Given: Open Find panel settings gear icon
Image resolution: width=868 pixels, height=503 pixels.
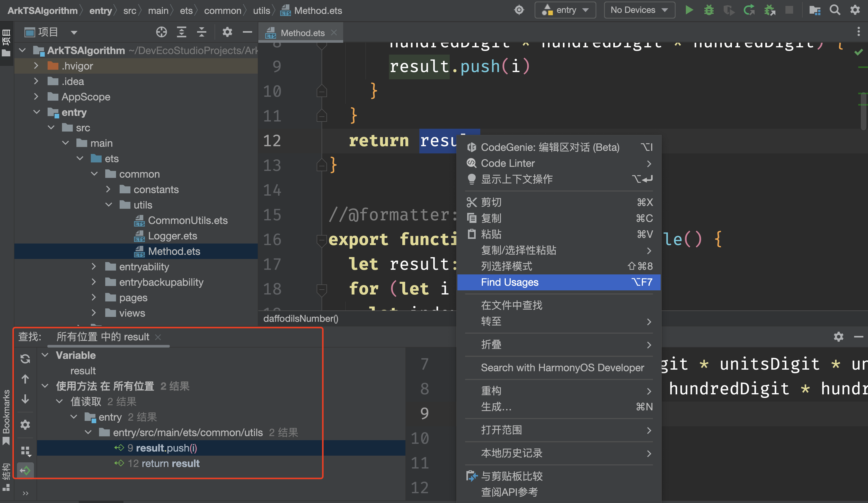Looking at the screenshot, I should click(x=25, y=424).
